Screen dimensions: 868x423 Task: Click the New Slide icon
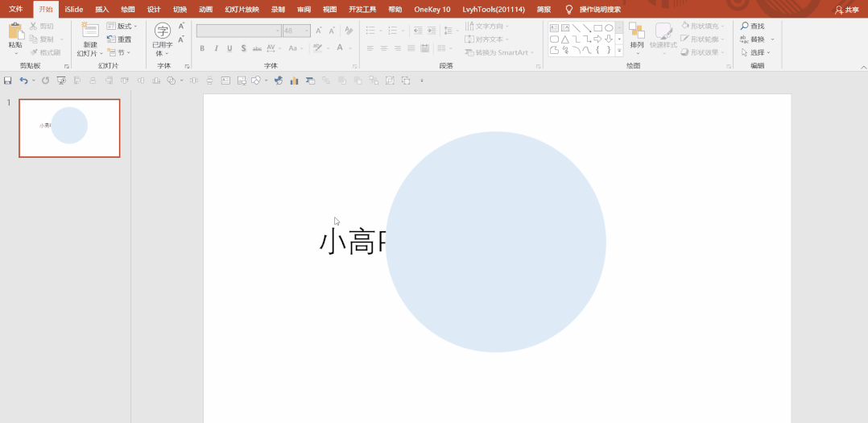(89, 31)
